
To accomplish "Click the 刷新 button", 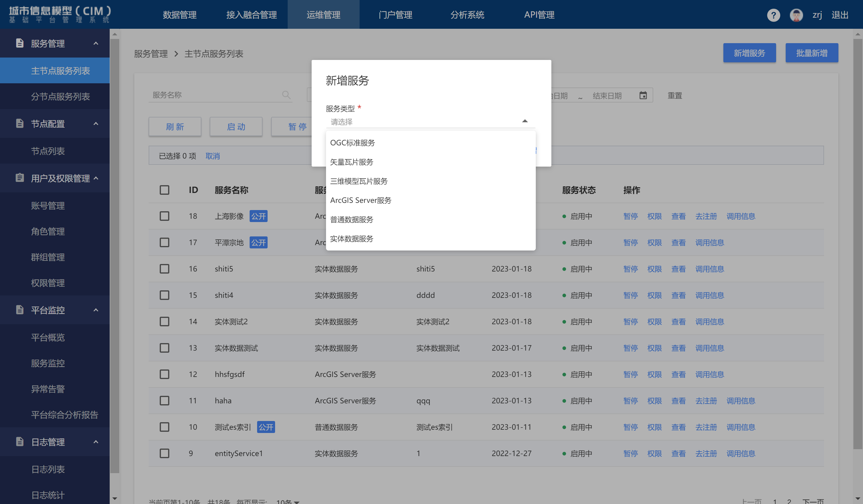I will pos(175,127).
